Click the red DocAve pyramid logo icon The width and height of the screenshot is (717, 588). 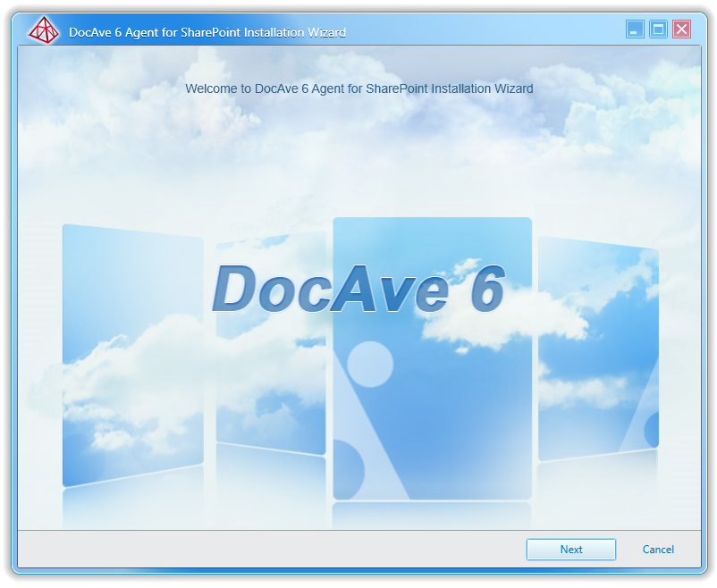[x=44, y=30]
